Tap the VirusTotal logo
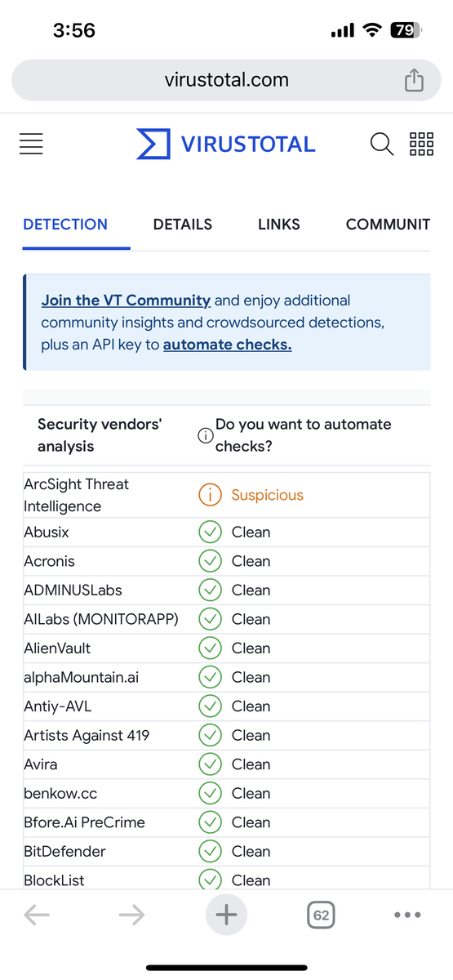Screen dimensions: 453x980 coord(226,145)
